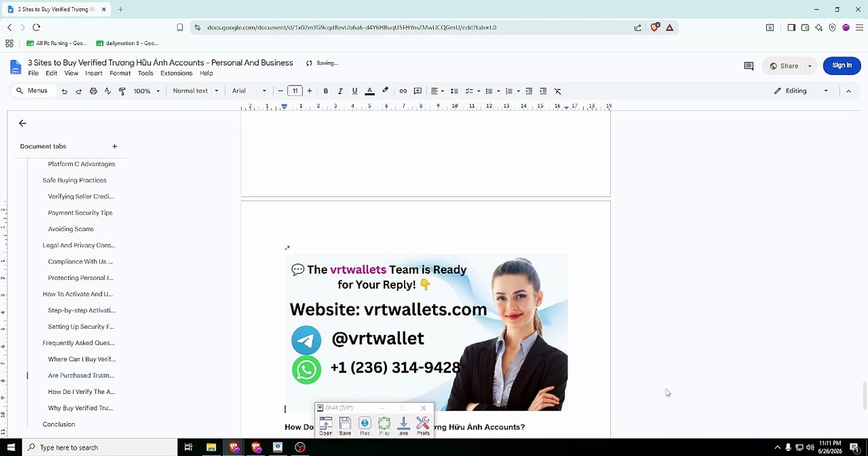Image resolution: width=868 pixels, height=456 pixels.
Task: Click the Redo arrow icon
Action: (x=79, y=91)
